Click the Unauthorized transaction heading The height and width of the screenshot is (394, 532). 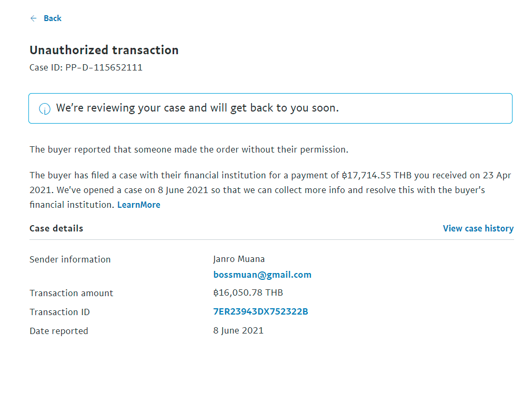point(104,50)
